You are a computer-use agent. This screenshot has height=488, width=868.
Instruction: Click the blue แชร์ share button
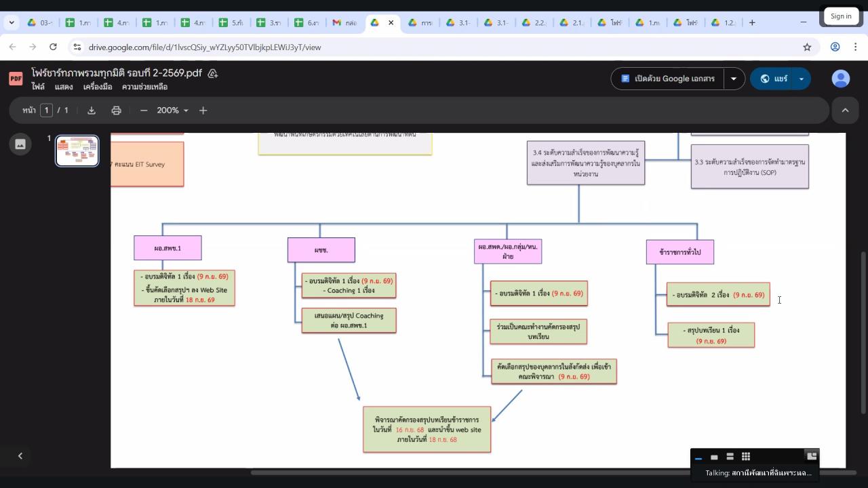tap(772, 79)
